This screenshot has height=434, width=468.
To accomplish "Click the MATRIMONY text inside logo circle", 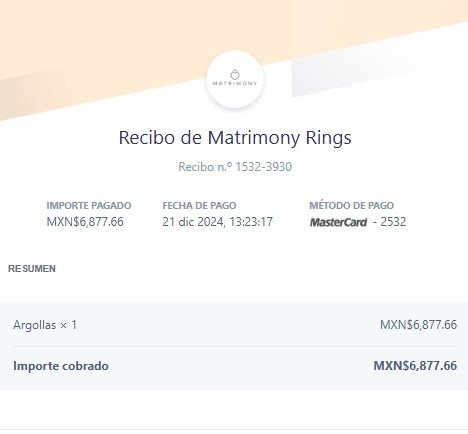I will coord(235,83).
